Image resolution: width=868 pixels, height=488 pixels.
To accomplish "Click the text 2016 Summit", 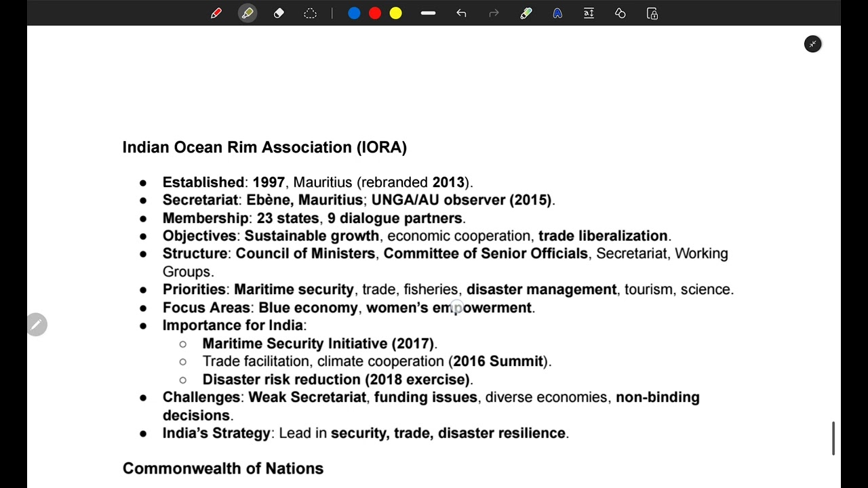I will click(x=498, y=361).
